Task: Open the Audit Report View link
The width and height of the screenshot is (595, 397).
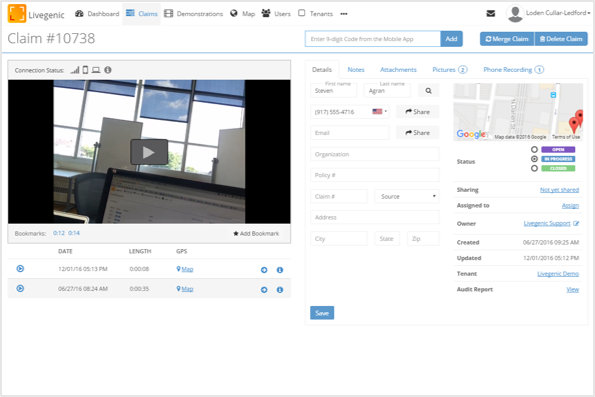Action: pyautogui.click(x=573, y=290)
